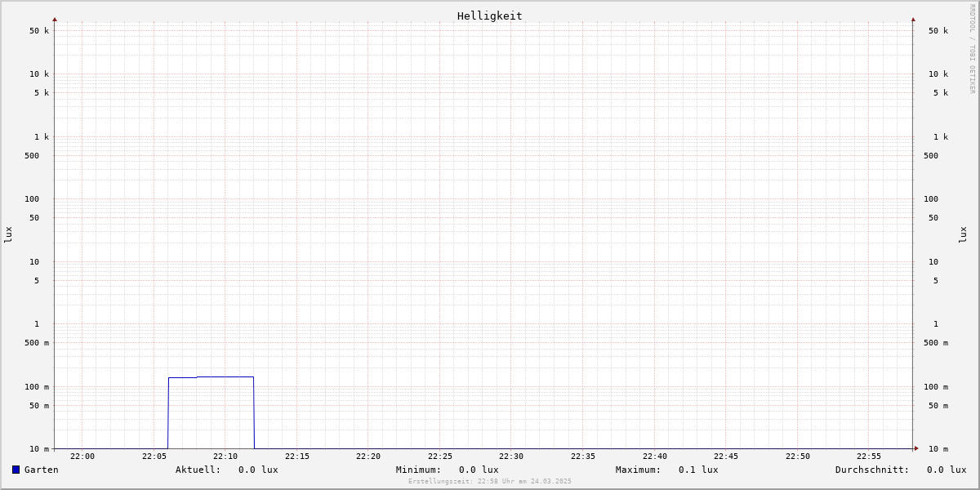Click the 'Durchschnitt:' average label

(x=872, y=470)
